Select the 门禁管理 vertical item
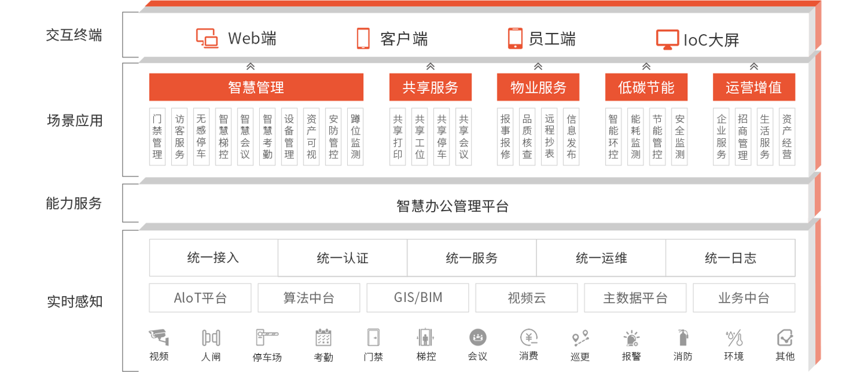The height and width of the screenshot is (372, 868). click(x=157, y=136)
